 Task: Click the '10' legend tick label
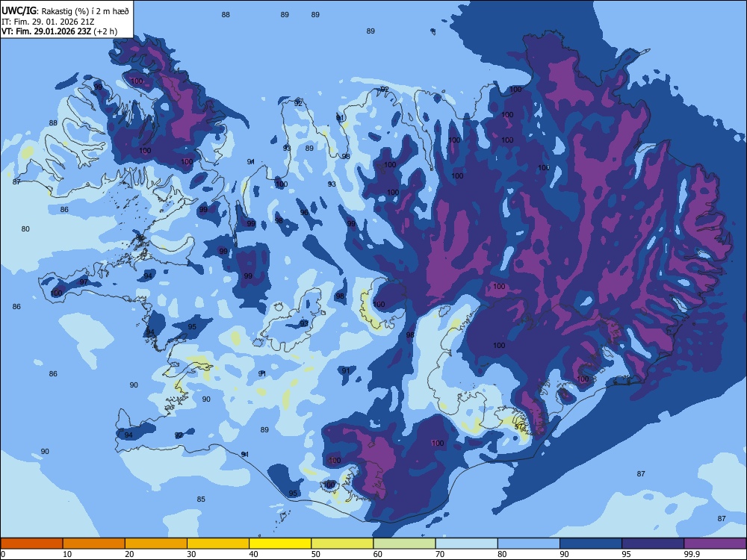click(67, 554)
